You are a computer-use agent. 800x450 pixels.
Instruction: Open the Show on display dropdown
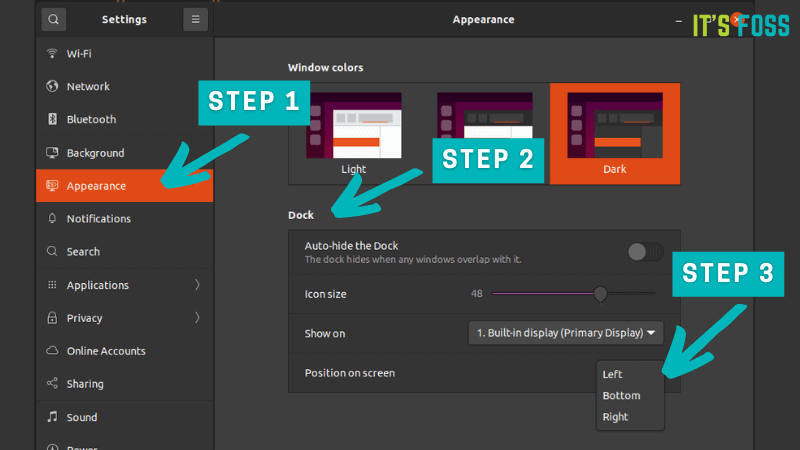pyautogui.click(x=566, y=333)
